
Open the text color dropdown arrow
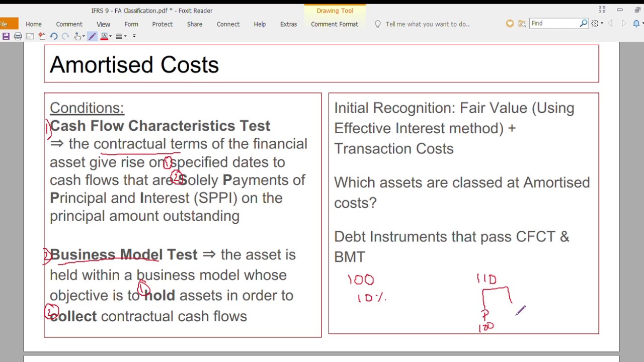[x=110, y=36]
